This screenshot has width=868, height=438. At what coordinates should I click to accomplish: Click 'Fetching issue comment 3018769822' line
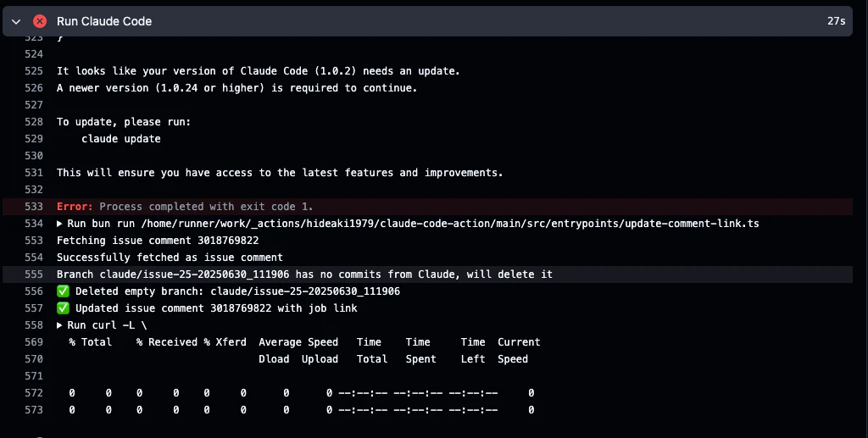point(158,241)
